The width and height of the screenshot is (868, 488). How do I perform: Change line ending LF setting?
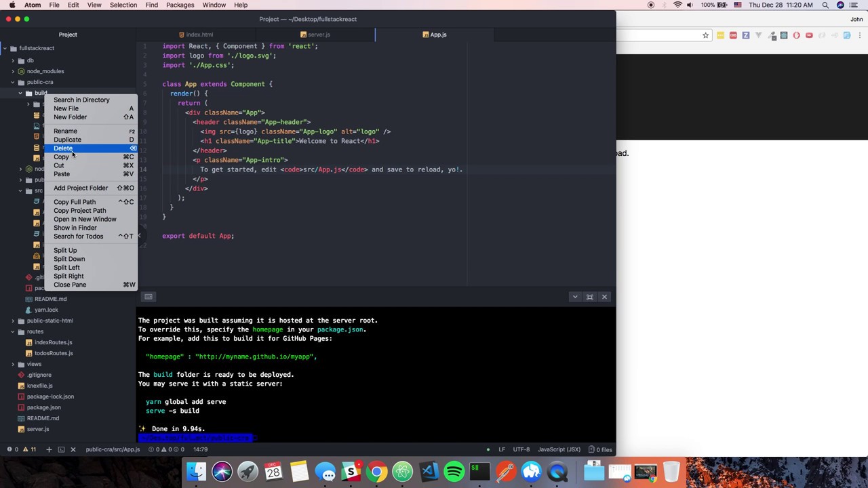502,449
